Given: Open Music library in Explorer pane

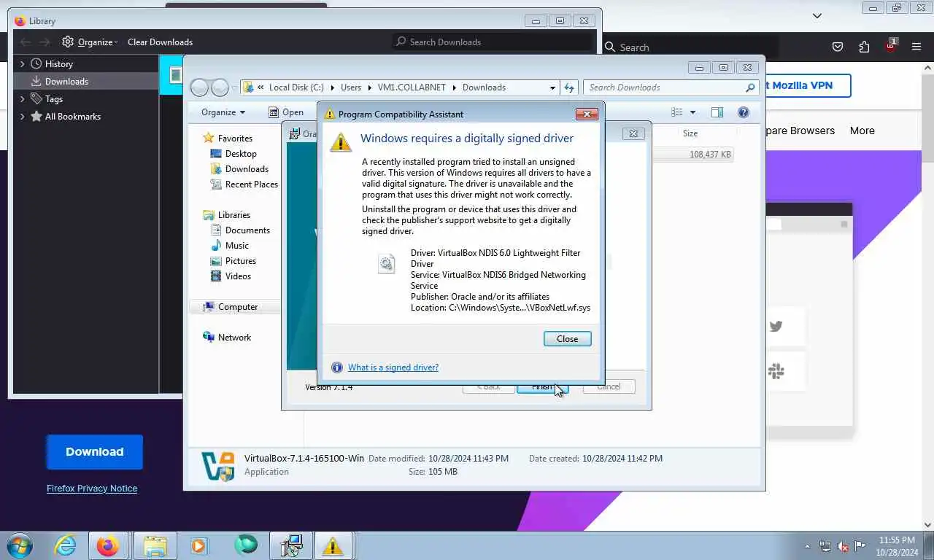Looking at the screenshot, I should [236, 246].
